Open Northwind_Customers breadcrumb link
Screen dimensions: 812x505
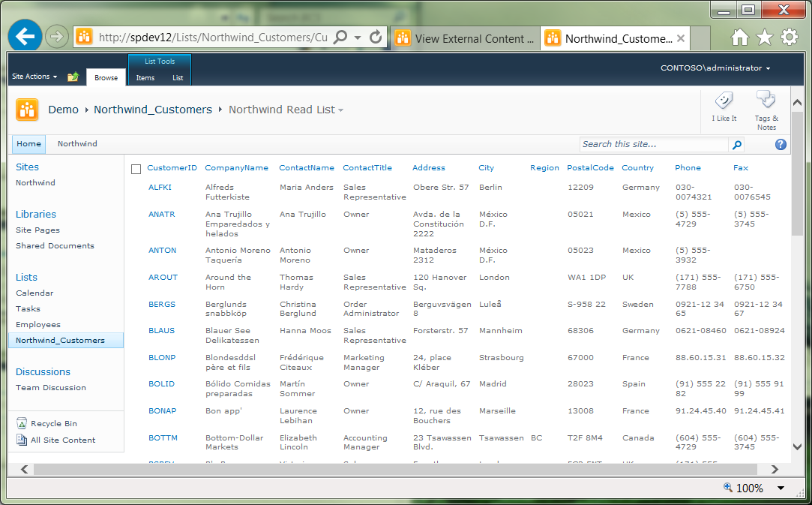153,110
